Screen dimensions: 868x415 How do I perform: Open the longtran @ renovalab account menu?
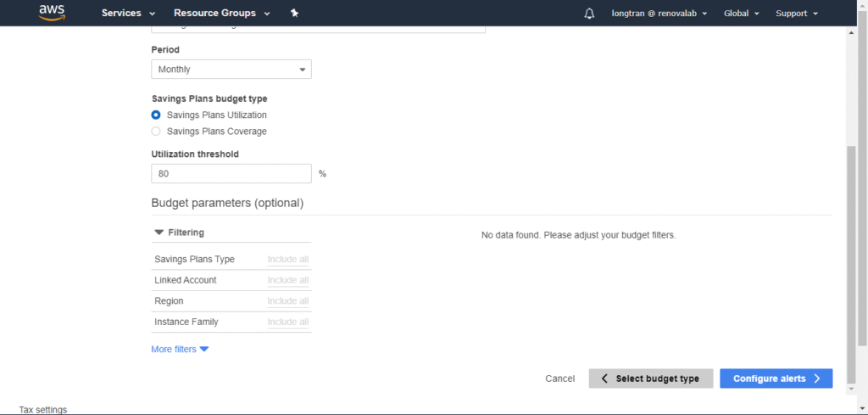(659, 14)
